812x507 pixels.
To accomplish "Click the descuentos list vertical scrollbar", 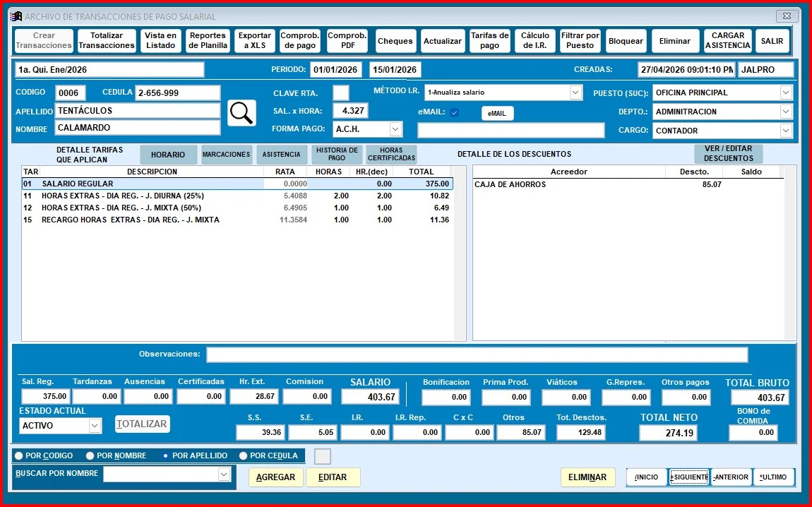I will [790, 253].
